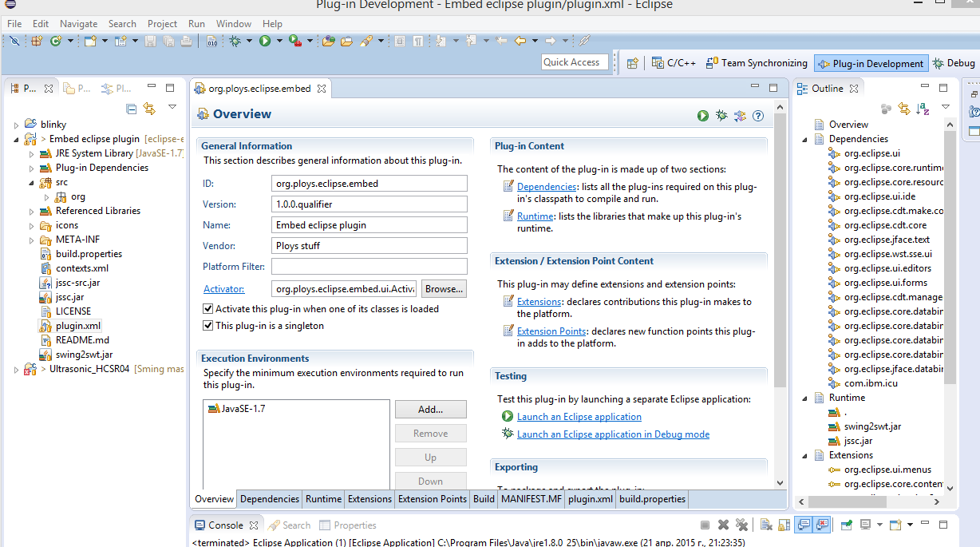This screenshot has width=980, height=547.
Task: Click the Activator hyperlink label
Action: point(223,289)
